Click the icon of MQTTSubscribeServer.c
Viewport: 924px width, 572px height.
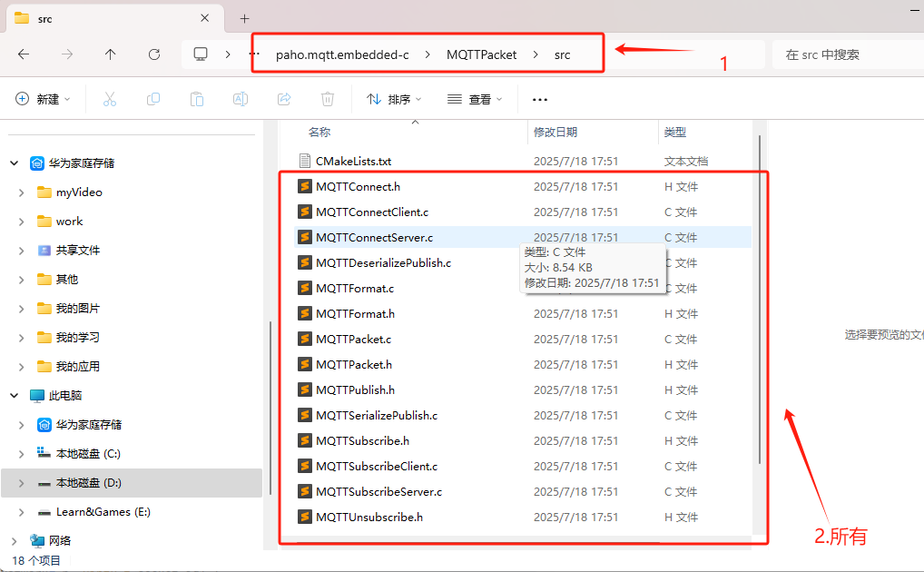[x=305, y=491]
